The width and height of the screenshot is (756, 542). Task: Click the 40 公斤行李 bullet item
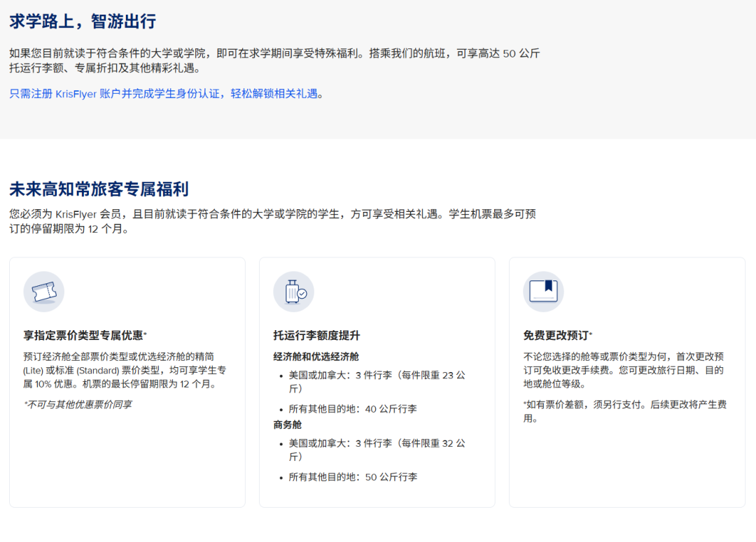[352, 408]
